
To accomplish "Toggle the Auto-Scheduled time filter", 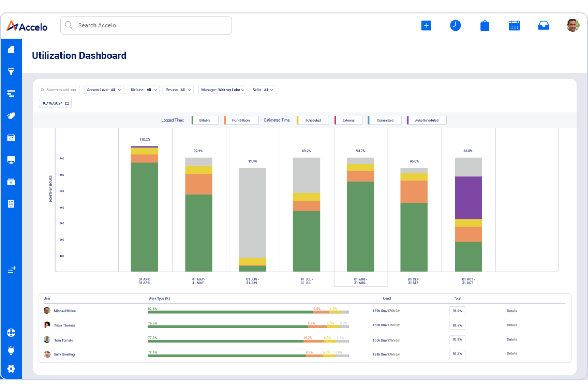I will (426, 120).
